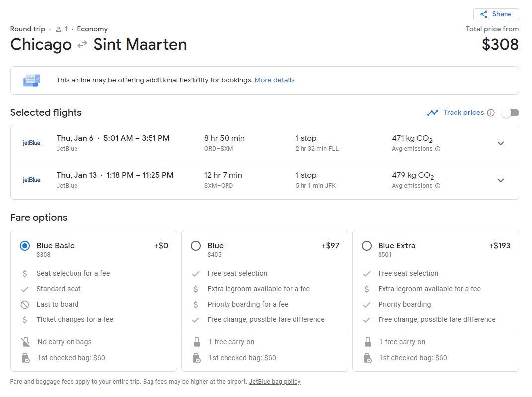Click info icon beside 471 kg emissions
Image resolution: width=532 pixels, height=397 pixels.
(x=438, y=149)
